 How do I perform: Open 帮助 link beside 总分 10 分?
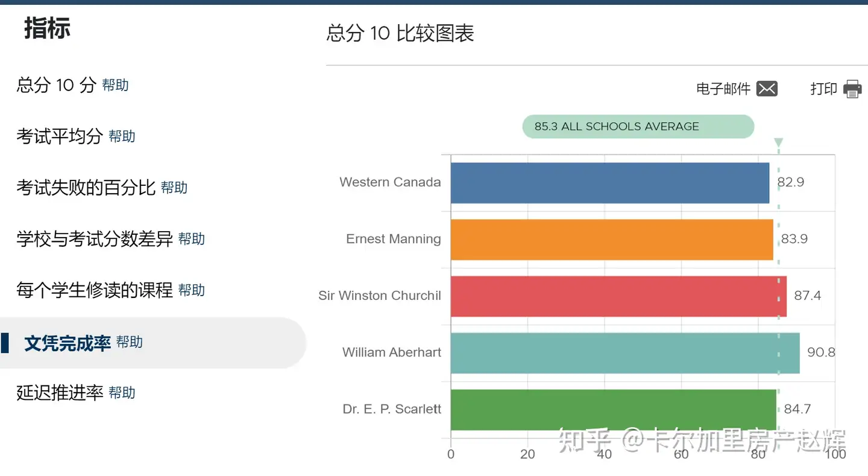point(116,85)
